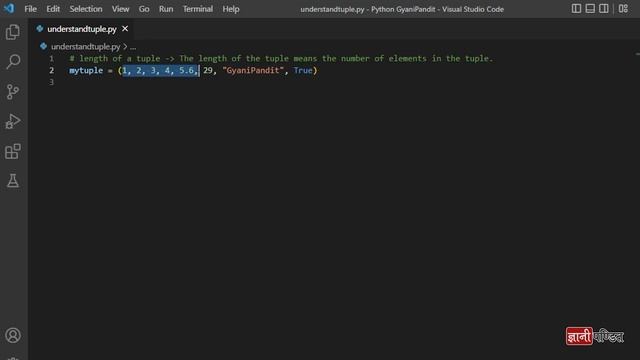This screenshot has height=360, width=640.
Task: Open the Search view in activity bar
Action: (13, 62)
